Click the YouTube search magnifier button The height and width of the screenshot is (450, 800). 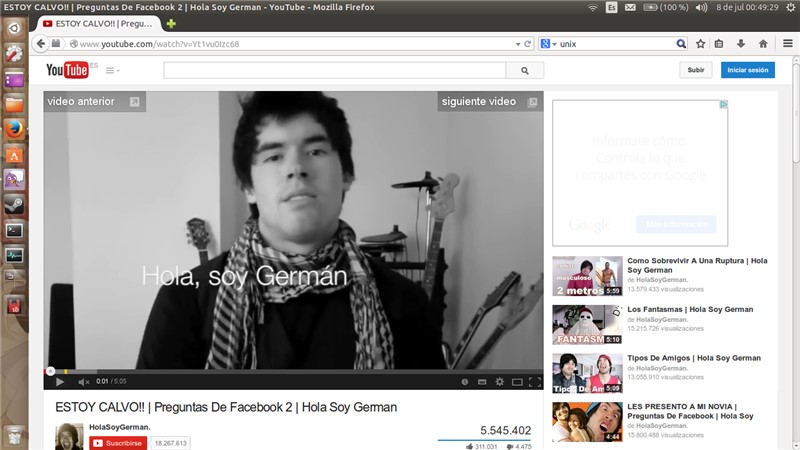click(x=524, y=70)
